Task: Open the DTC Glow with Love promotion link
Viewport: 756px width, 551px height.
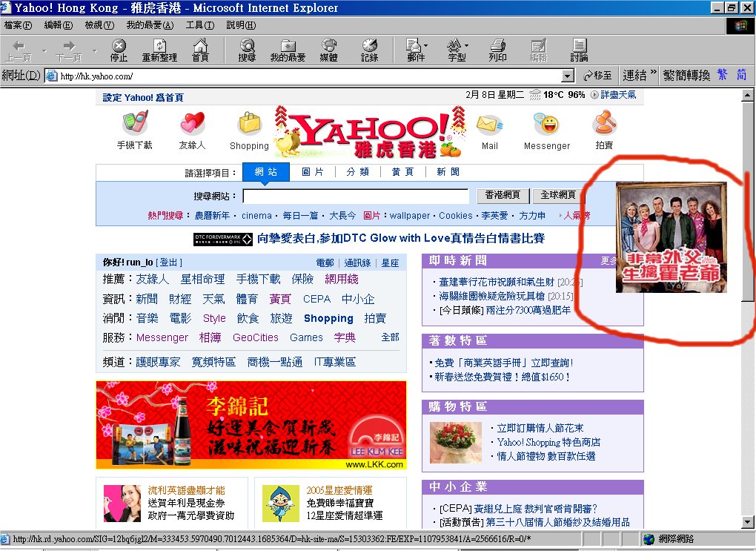Action: tap(401, 238)
